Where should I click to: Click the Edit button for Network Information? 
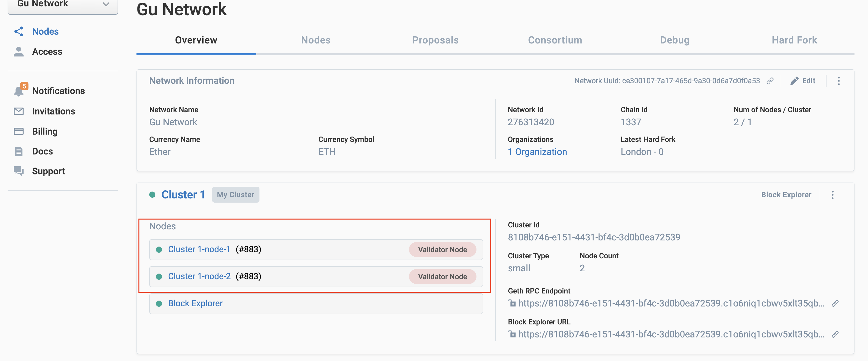point(803,81)
